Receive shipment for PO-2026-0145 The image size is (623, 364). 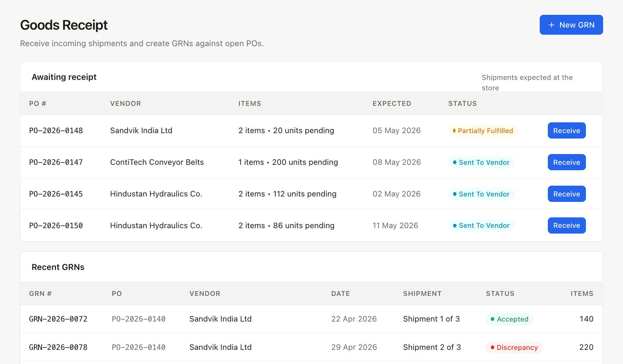pyautogui.click(x=567, y=194)
